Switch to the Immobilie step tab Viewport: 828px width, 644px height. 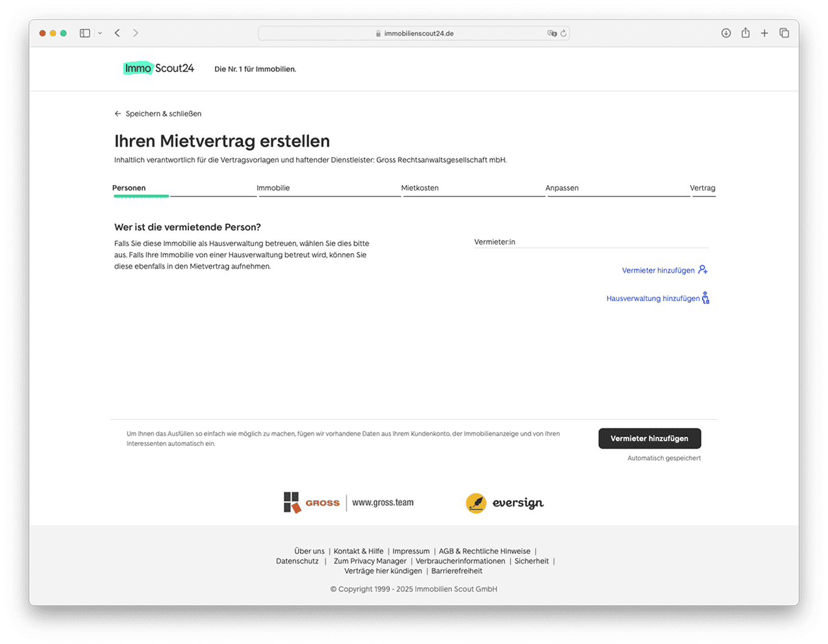click(273, 188)
